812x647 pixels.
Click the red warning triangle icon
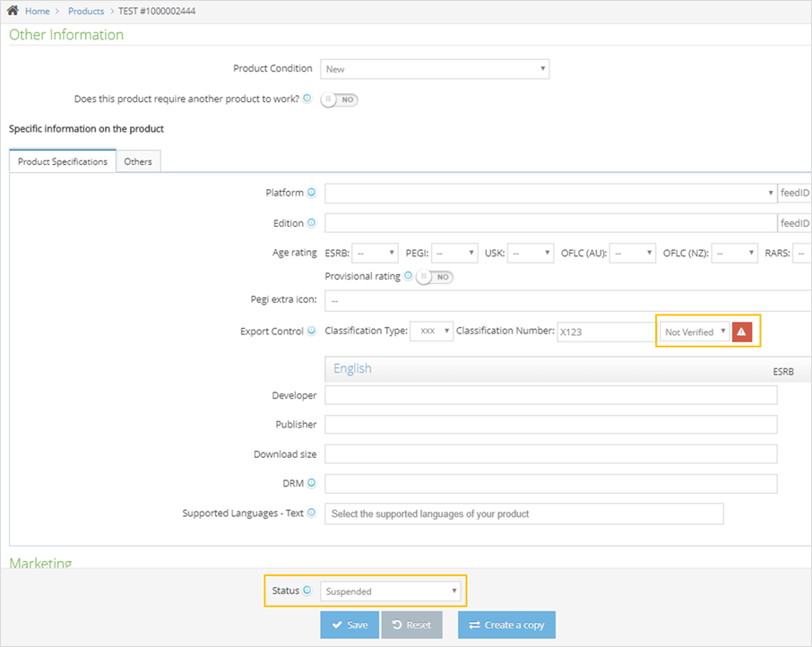[742, 332]
